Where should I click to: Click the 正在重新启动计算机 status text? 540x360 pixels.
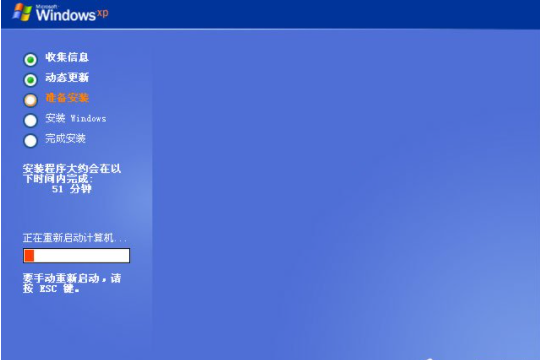(75, 238)
